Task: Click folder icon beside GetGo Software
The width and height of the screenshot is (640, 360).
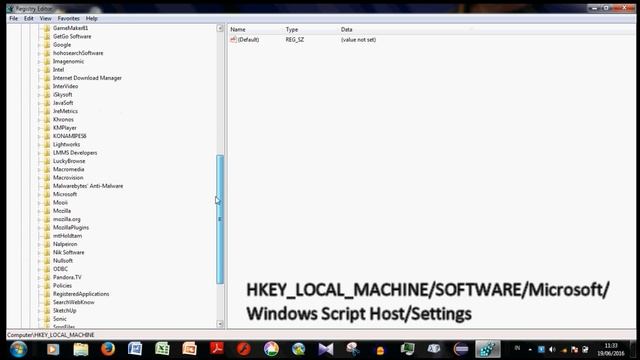Action: (47, 36)
